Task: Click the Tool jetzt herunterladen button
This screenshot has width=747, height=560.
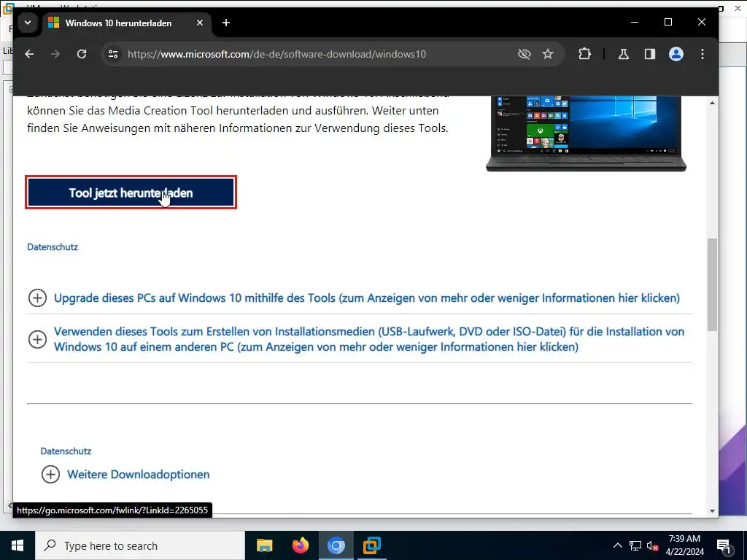Action: click(131, 192)
